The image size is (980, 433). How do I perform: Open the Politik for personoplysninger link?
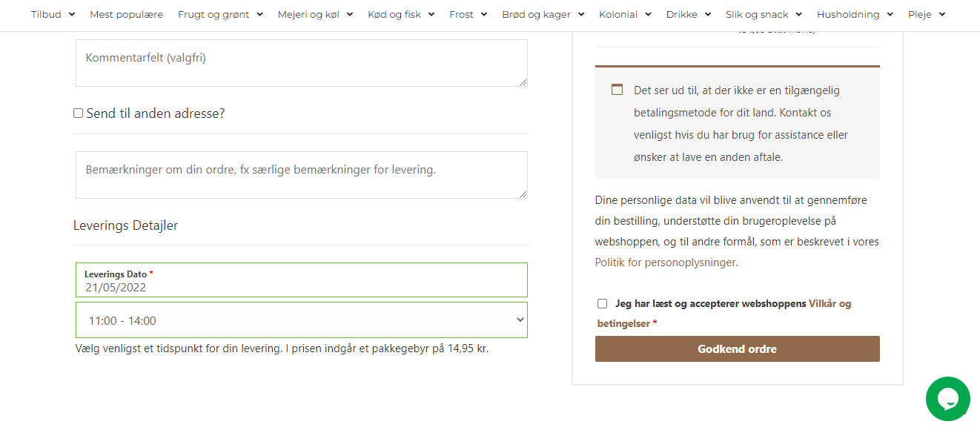pyautogui.click(x=665, y=262)
